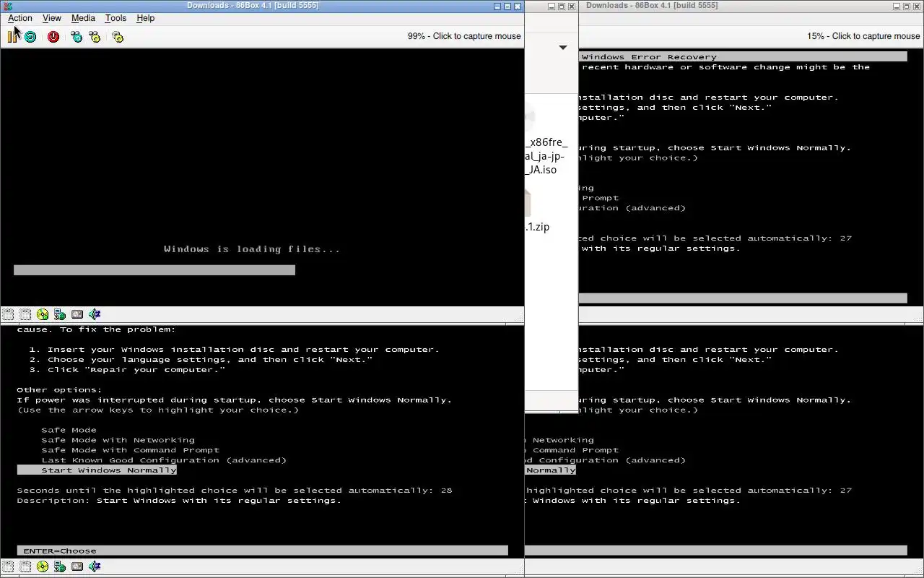Click 'Windows Error Recovery' header in top-right window
This screenshot has width=924, height=578.
pyautogui.click(x=649, y=57)
